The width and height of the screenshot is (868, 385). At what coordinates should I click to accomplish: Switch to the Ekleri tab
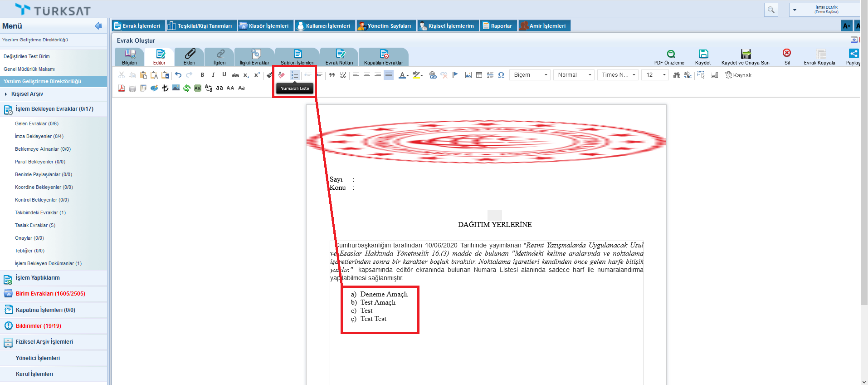point(190,57)
